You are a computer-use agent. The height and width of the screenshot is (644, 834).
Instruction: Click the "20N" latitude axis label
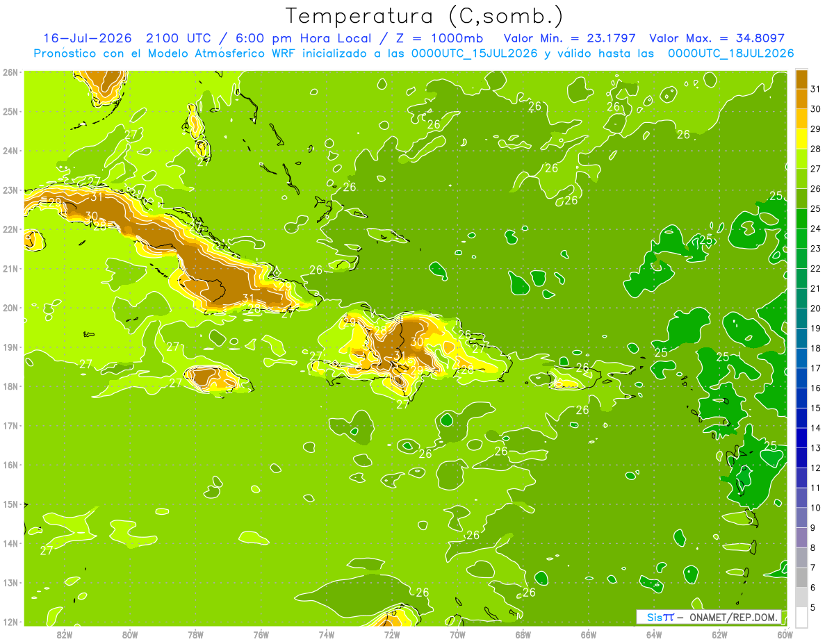coord(10,308)
